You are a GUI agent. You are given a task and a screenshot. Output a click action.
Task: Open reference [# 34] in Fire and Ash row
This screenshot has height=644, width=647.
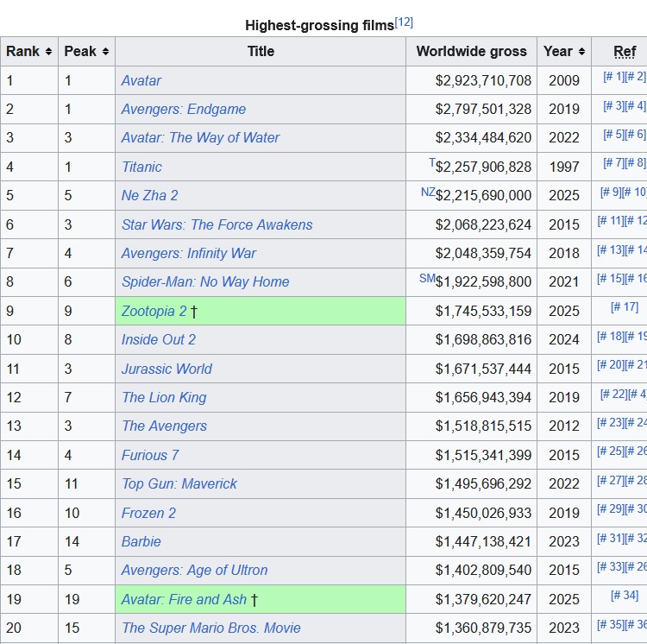625,596
